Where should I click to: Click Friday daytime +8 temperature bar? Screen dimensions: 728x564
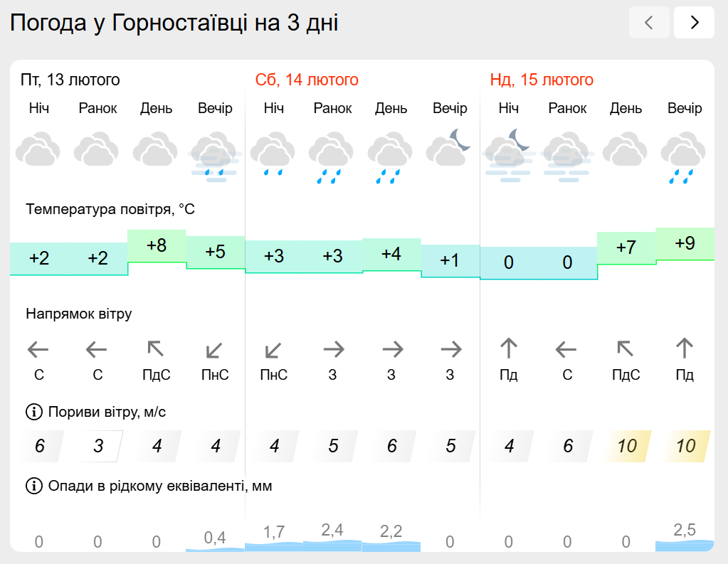(157, 246)
